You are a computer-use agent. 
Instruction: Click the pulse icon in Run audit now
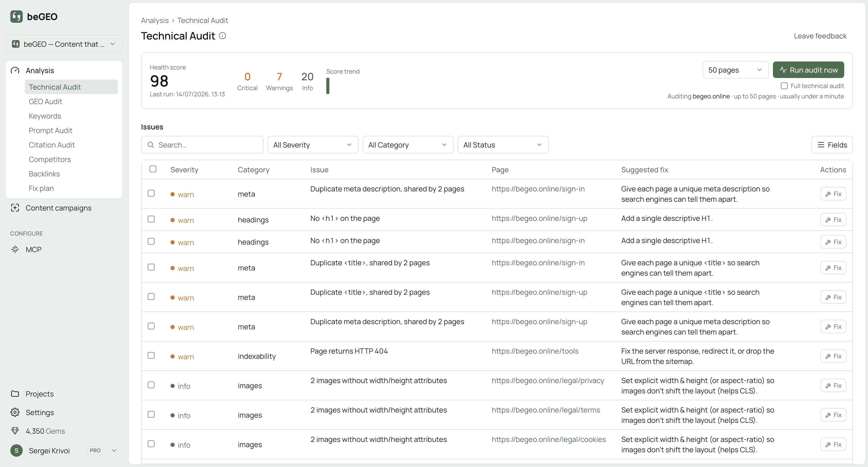pos(783,70)
